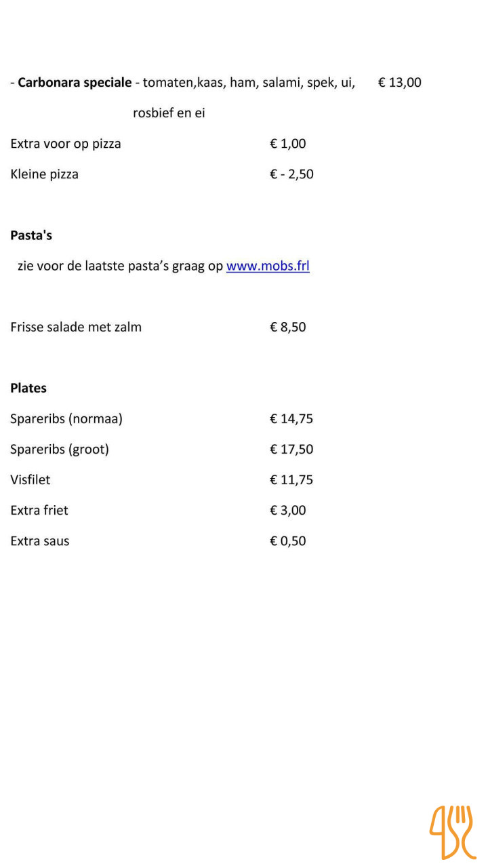Click the Extra friet item

click(39, 510)
